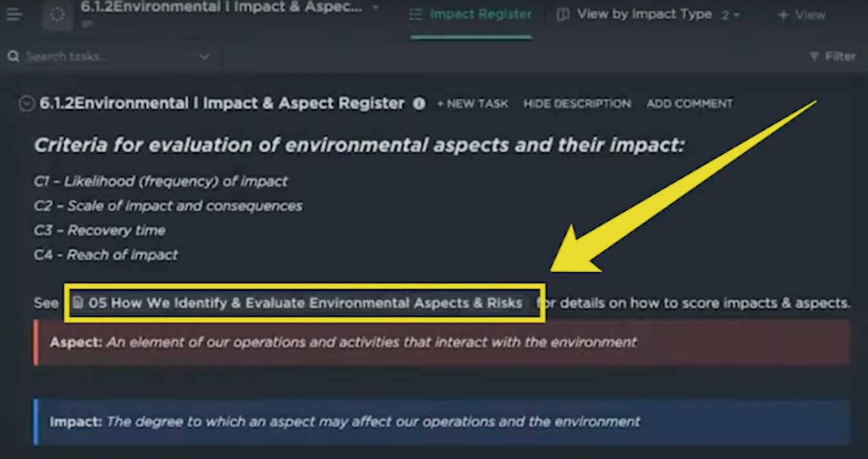
Task: Click the Impact & Aspect Register list heading
Action: [x=222, y=103]
